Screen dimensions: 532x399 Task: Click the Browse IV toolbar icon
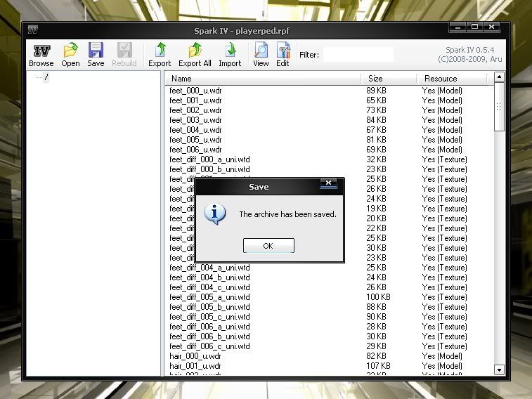point(41,55)
